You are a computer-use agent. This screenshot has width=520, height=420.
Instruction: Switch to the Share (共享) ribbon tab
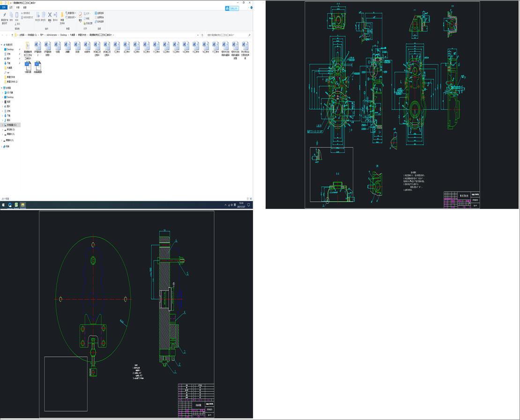pyautogui.click(x=18, y=7)
